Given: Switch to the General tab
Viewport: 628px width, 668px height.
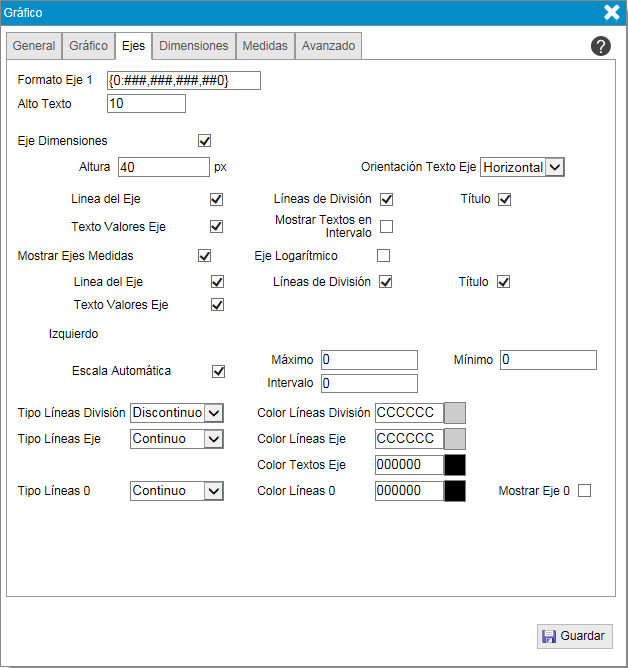Looking at the screenshot, I should (x=34, y=46).
